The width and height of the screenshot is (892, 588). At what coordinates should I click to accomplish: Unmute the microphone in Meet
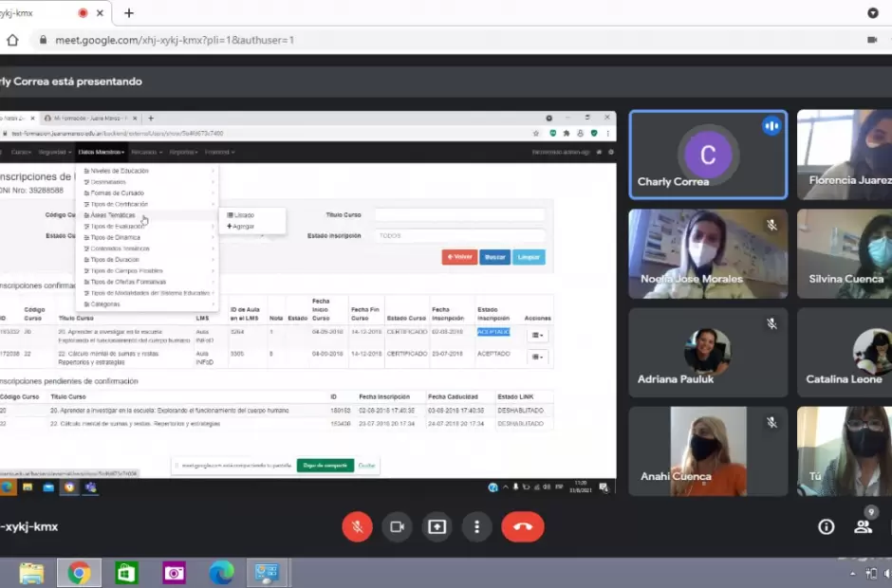coord(357,526)
